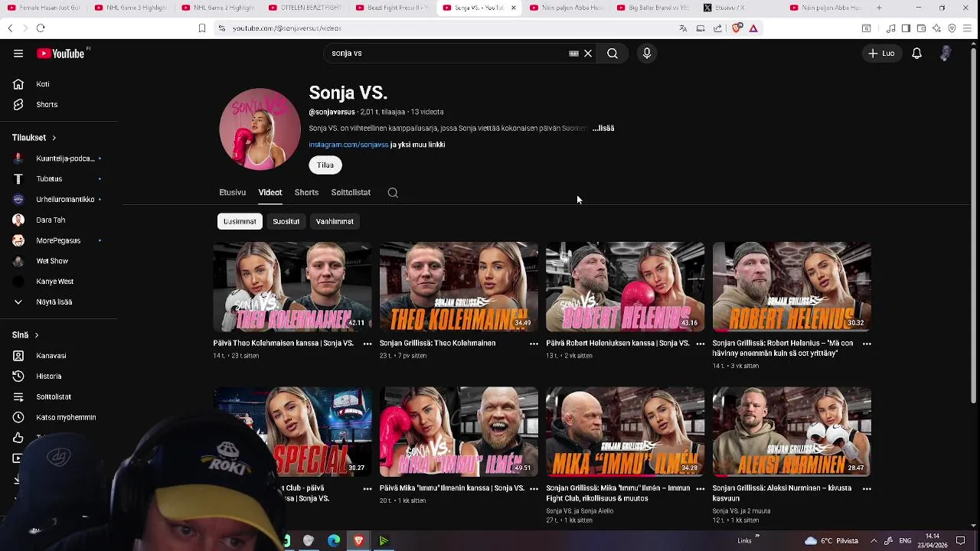Translate the page with the translate icon

pyautogui.click(x=683, y=28)
